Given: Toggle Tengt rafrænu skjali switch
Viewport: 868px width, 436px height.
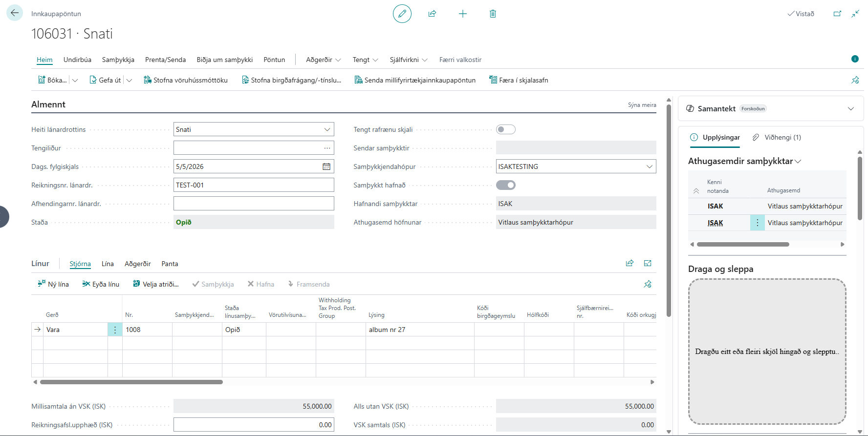Looking at the screenshot, I should click(x=505, y=129).
